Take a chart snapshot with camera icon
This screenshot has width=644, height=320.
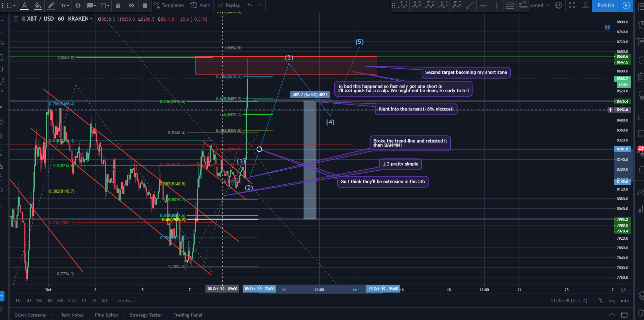[585, 5]
